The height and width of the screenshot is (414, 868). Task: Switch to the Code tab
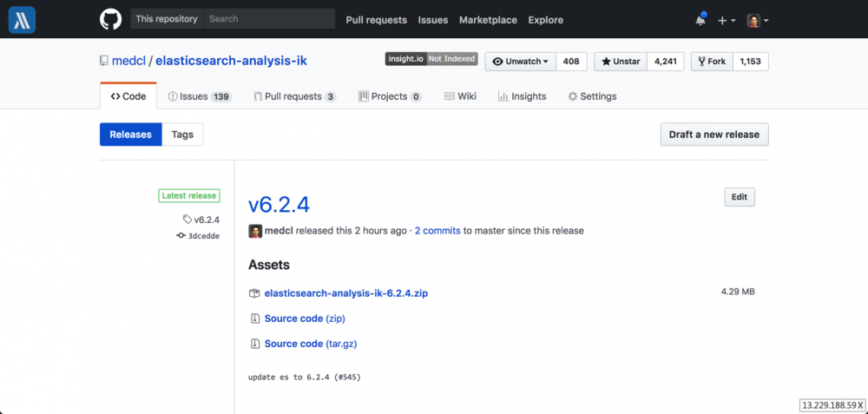click(128, 96)
